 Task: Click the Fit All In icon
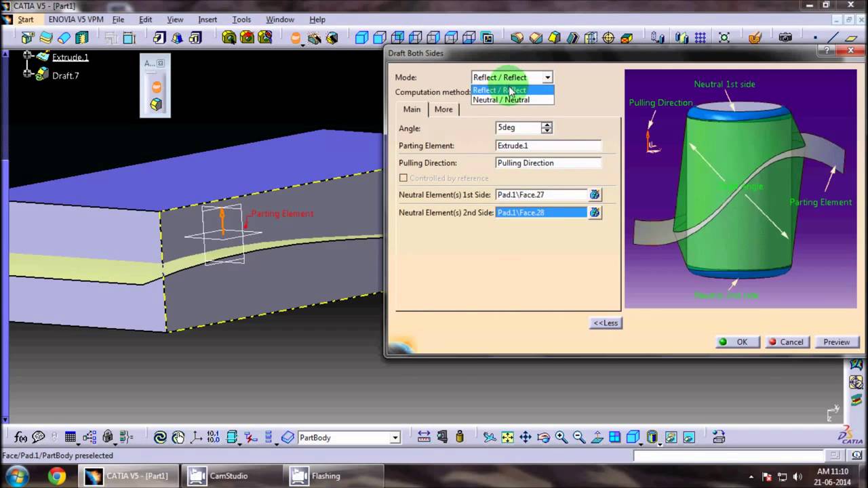[507, 438]
